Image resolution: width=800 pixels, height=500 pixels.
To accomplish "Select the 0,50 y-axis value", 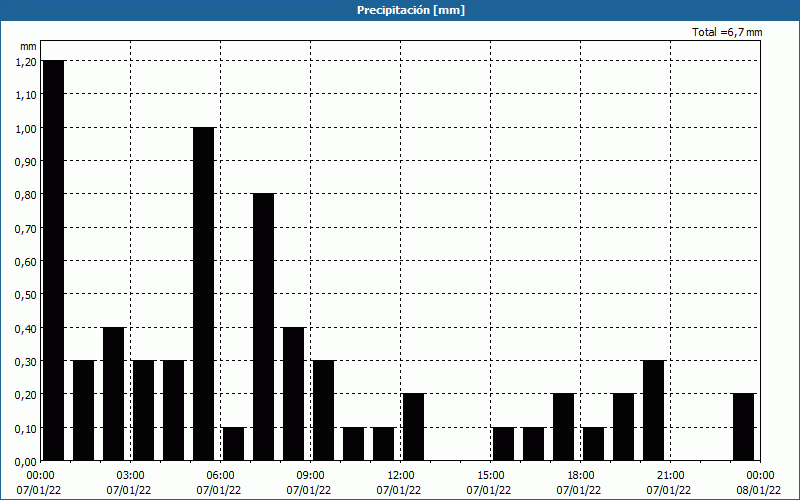I will (26, 294).
